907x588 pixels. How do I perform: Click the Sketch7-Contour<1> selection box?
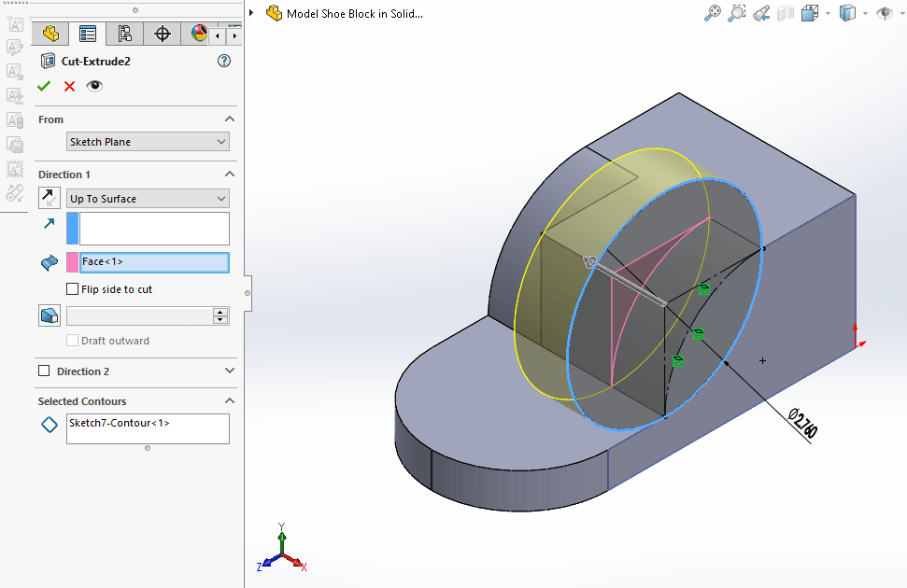tap(148, 428)
